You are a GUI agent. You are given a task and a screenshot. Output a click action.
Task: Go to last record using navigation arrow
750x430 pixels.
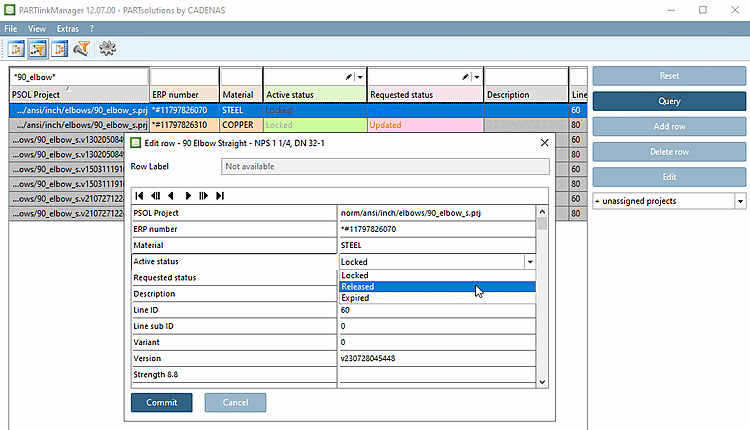(x=220, y=195)
